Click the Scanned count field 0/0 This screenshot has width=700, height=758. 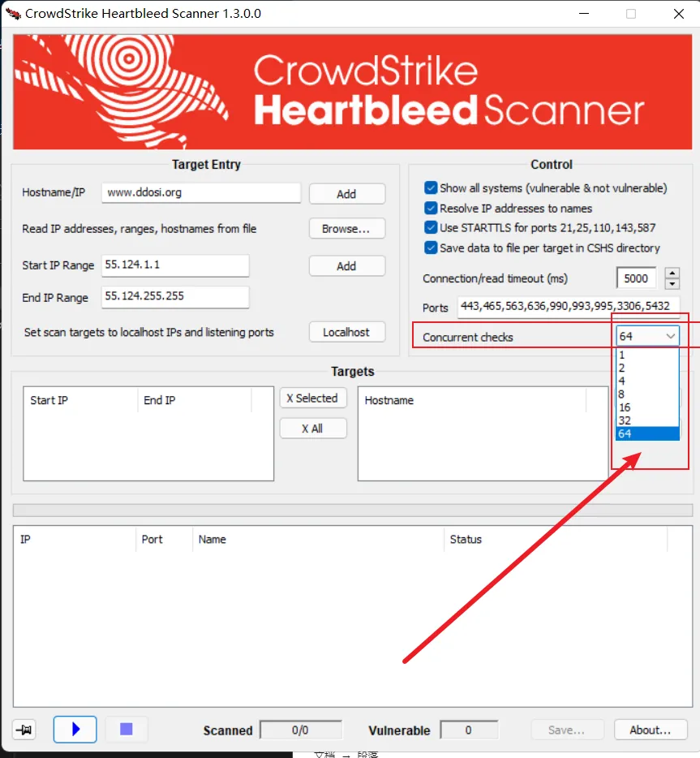[300, 730]
